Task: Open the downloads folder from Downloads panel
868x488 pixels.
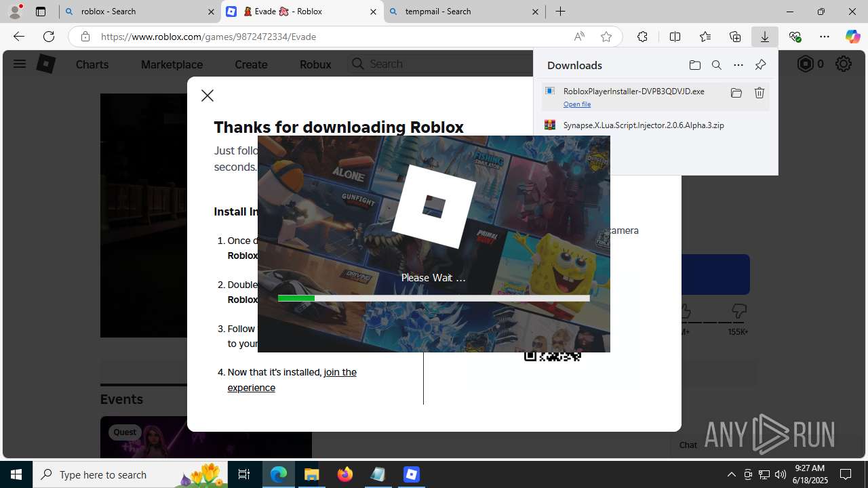Action: click(695, 65)
